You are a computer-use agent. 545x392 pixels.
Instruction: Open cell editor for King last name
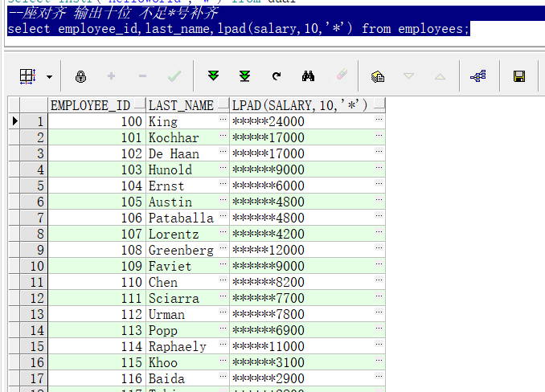[223, 119]
